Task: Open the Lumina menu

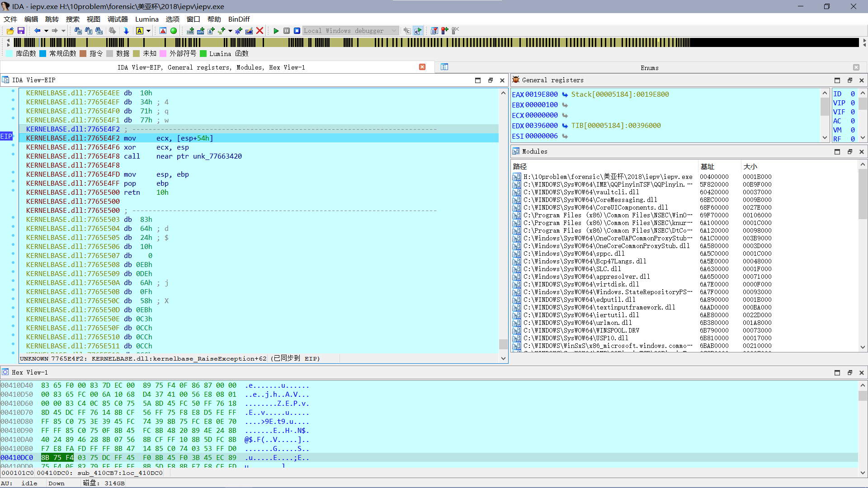Action: (147, 19)
